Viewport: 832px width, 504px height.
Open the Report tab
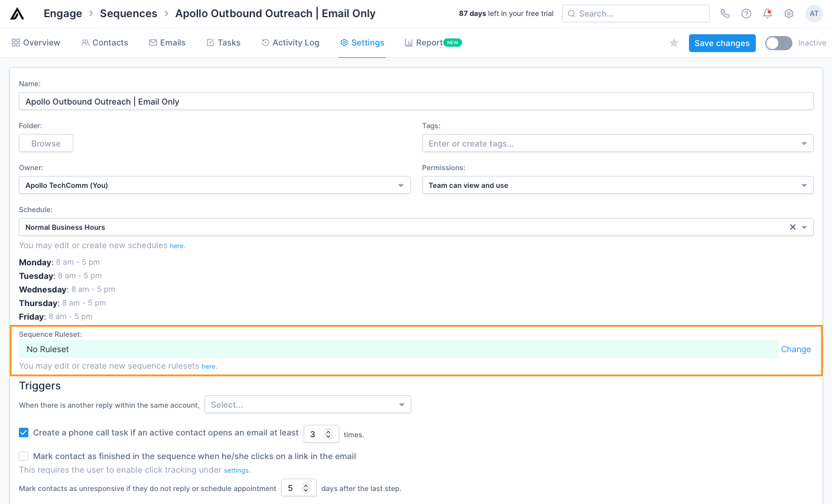[x=433, y=43]
